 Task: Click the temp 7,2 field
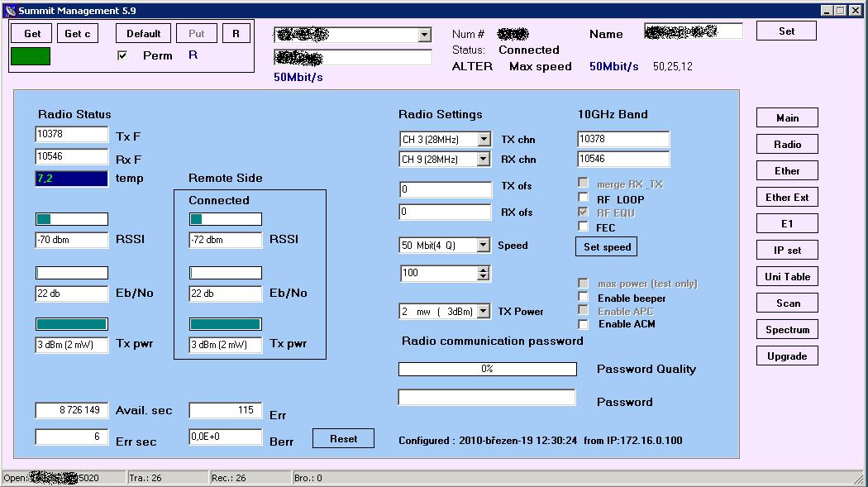[x=71, y=179]
